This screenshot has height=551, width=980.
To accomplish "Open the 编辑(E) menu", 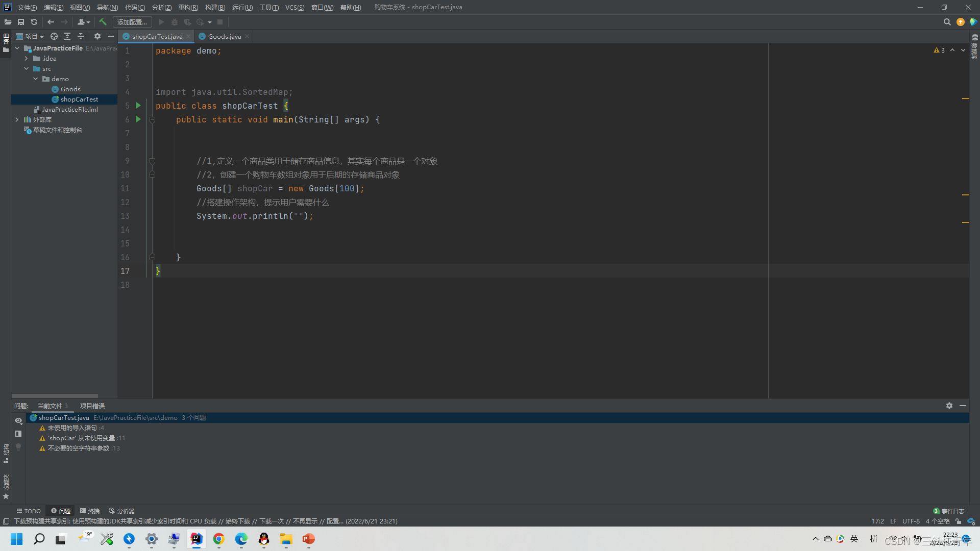I will click(x=54, y=7).
